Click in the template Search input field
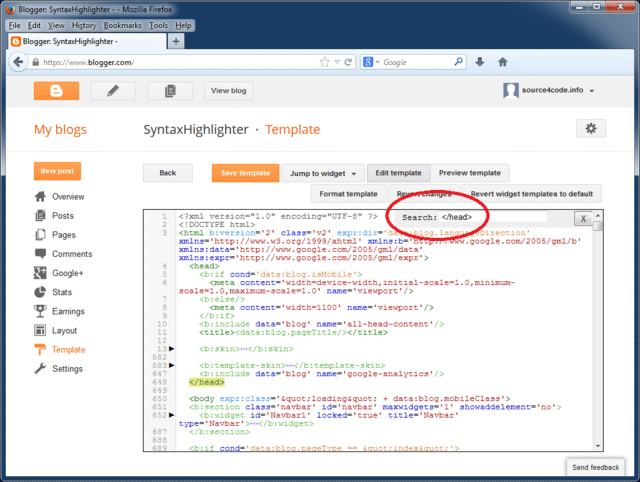The height and width of the screenshot is (482, 640). [493, 217]
